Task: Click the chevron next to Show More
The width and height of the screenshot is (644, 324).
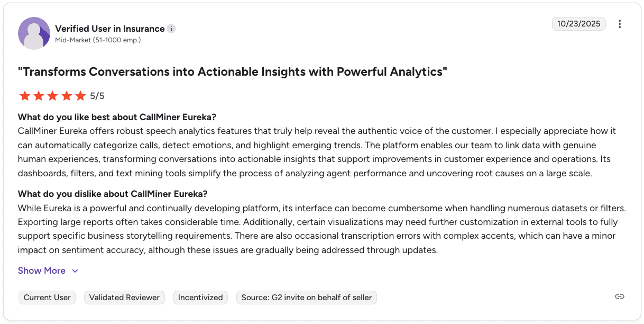Action: coord(75,271)
